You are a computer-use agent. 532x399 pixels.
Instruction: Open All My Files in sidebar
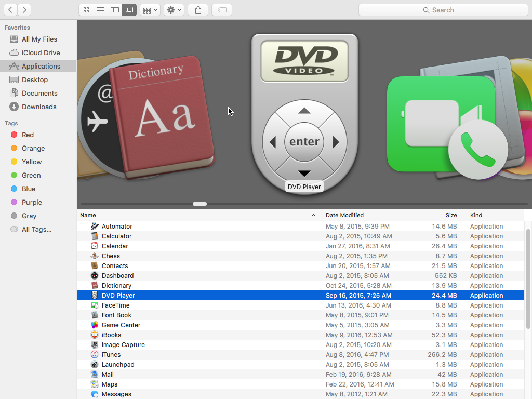tap(38, 39)
